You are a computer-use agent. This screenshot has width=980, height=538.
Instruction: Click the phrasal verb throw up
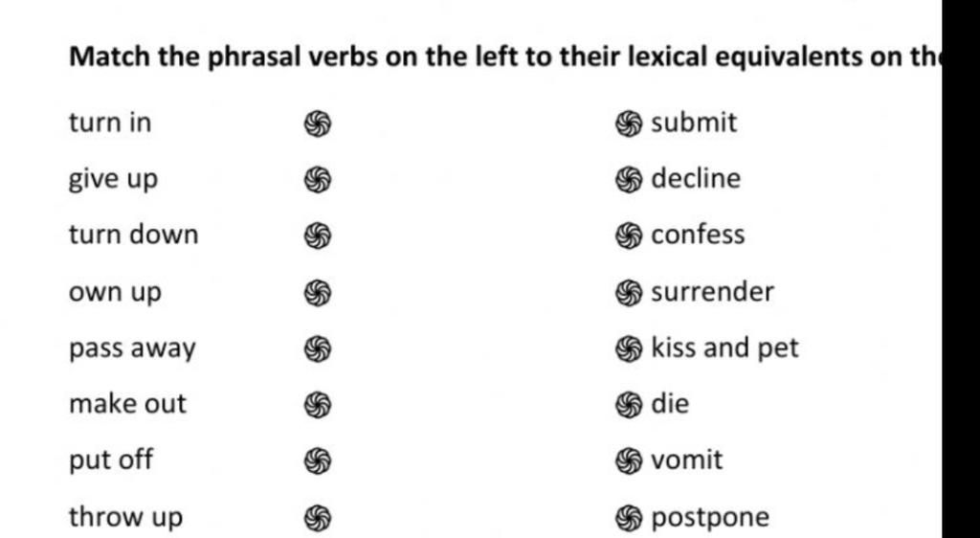pyautogui.click(x=125, y=518)
